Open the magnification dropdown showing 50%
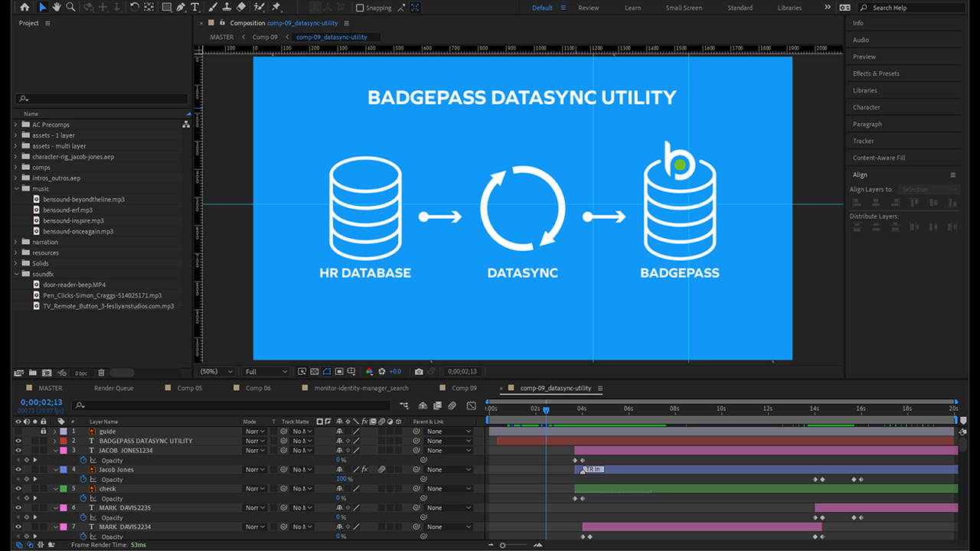This screenshot has width=980, height=551. tap(217, 371)
